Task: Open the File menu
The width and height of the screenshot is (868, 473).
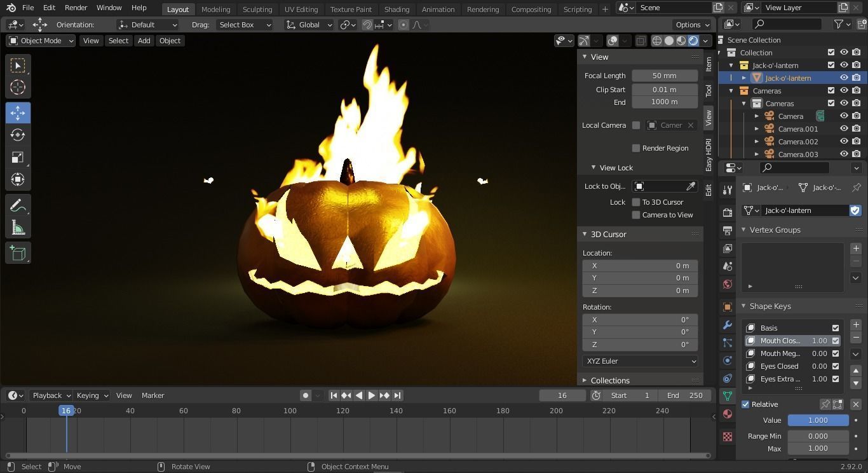Action: [x=28, y=8]
